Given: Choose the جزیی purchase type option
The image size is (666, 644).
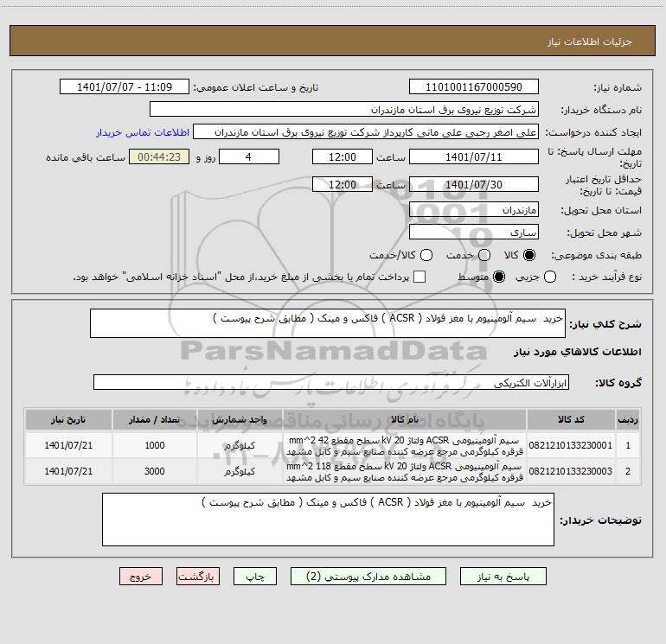Looking at the screenshot, I should pos(549,277).
